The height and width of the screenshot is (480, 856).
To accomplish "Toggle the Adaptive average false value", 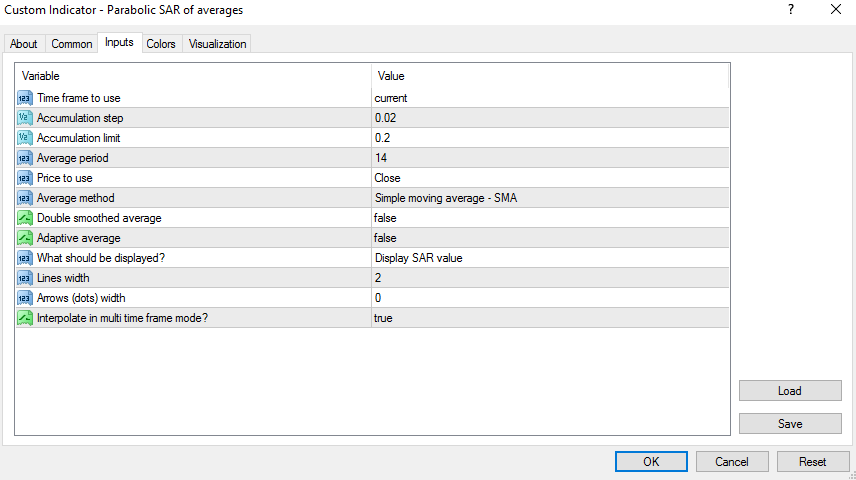I will pos(386,238).
